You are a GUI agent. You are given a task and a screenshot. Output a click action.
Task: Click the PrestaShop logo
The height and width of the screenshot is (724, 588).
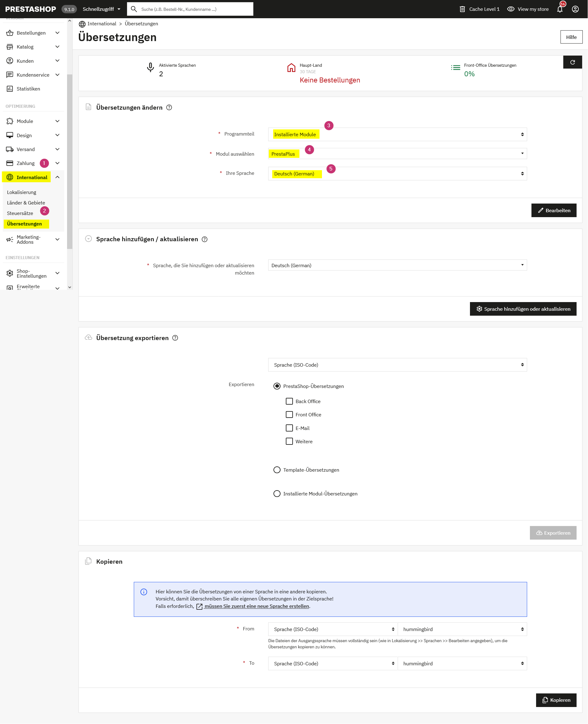pos(31,9)
